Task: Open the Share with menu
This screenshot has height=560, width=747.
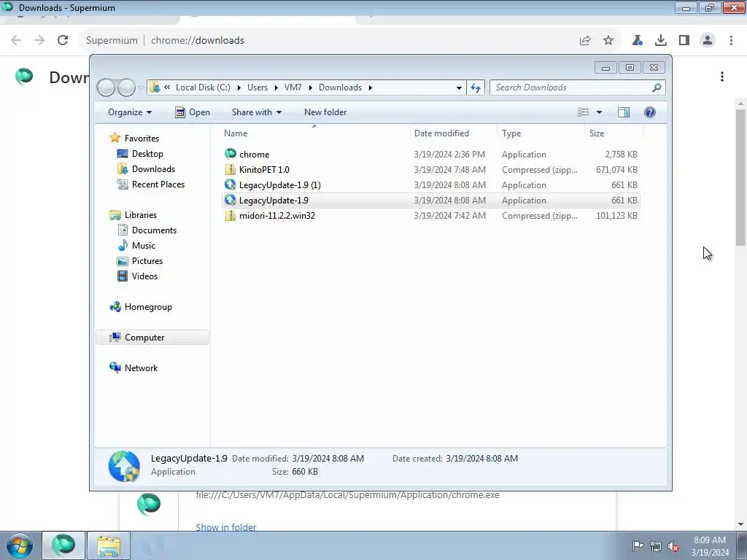Action: pyautogui.click(x=256, y=112)
